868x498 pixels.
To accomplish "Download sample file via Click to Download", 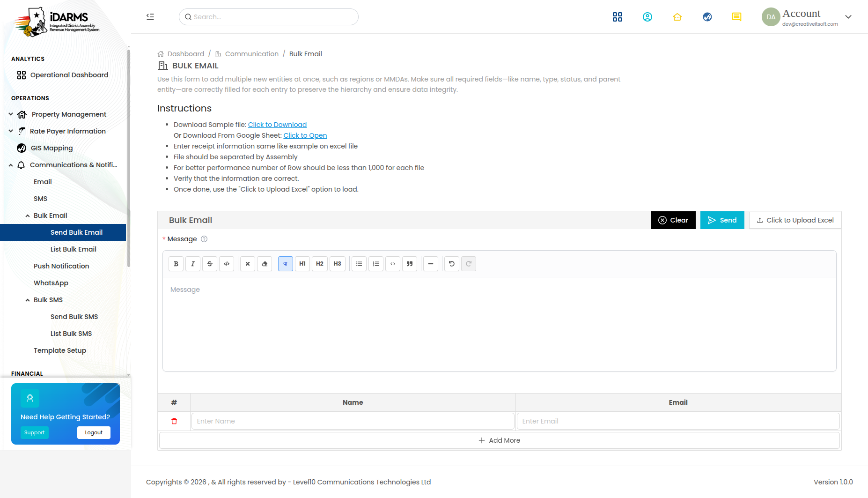I will pos(277,125).
